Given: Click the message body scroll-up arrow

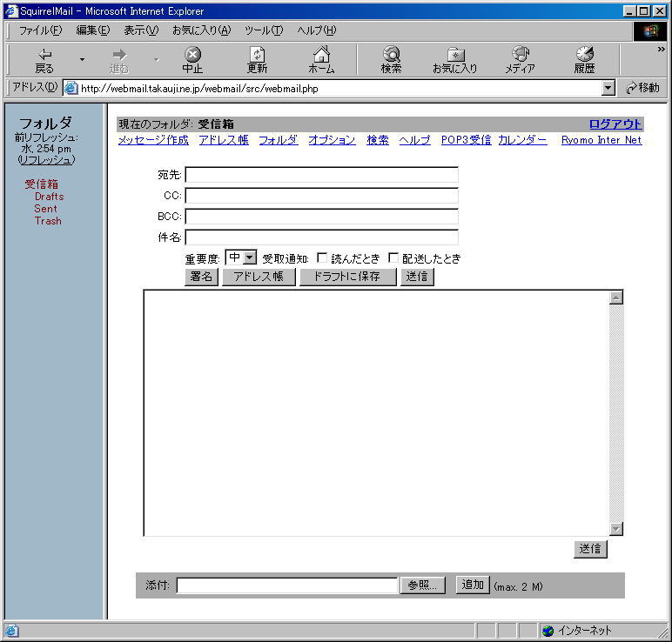Looking at the screenshot, I should (x=616, y=298).
